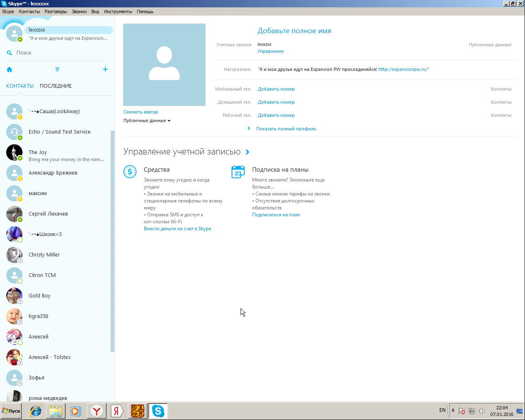525x420 pixels.
Task: Open the Skype menu
Action: coord(8,11)
